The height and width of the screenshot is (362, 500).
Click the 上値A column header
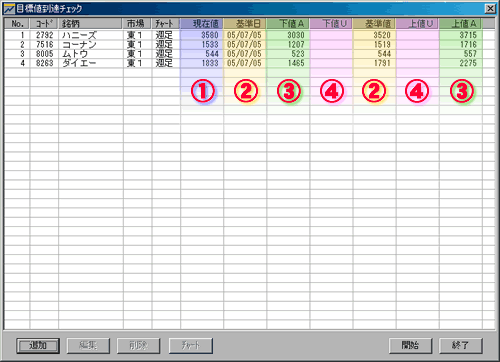click(x=461, y=24)
